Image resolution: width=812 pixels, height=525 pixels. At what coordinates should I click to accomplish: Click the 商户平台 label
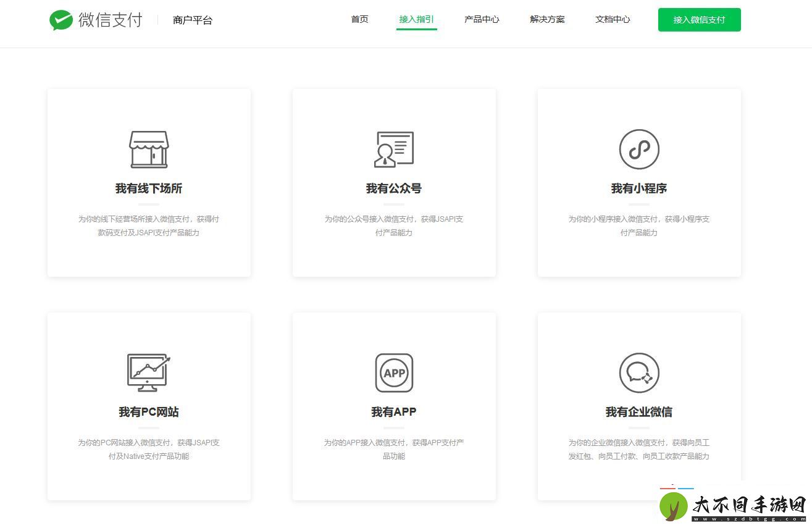(193, 20)
